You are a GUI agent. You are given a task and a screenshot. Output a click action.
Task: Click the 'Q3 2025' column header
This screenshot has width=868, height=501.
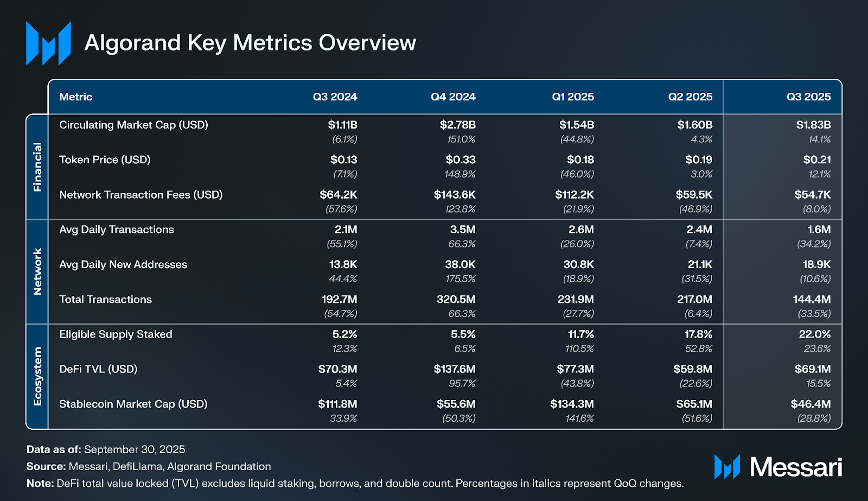pyautogui.click(x=809, y=97)
